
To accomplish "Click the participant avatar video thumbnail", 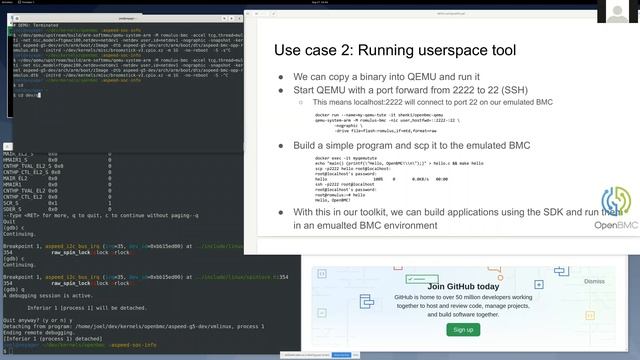I will [618, 11].
